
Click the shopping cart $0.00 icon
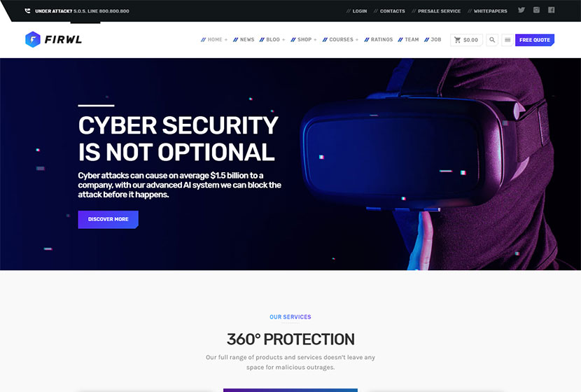tap(466, 40)
